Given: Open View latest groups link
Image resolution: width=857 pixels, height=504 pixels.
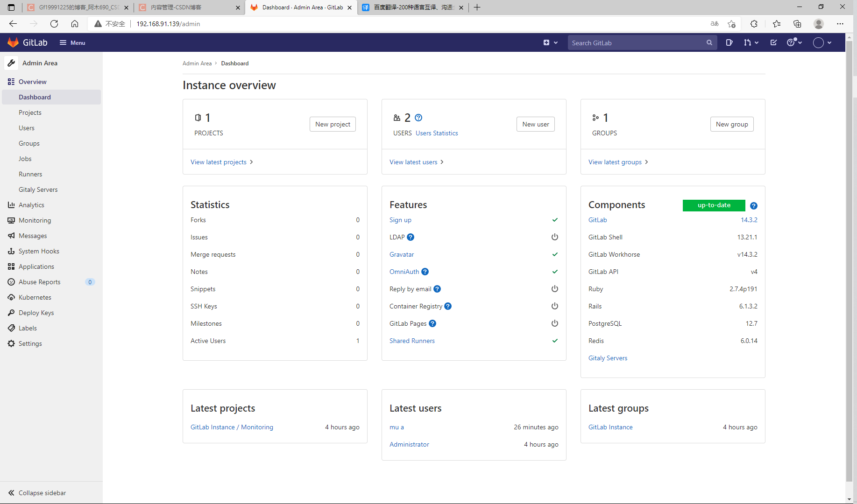Looking at the screenshot, I should pos(618,162).
